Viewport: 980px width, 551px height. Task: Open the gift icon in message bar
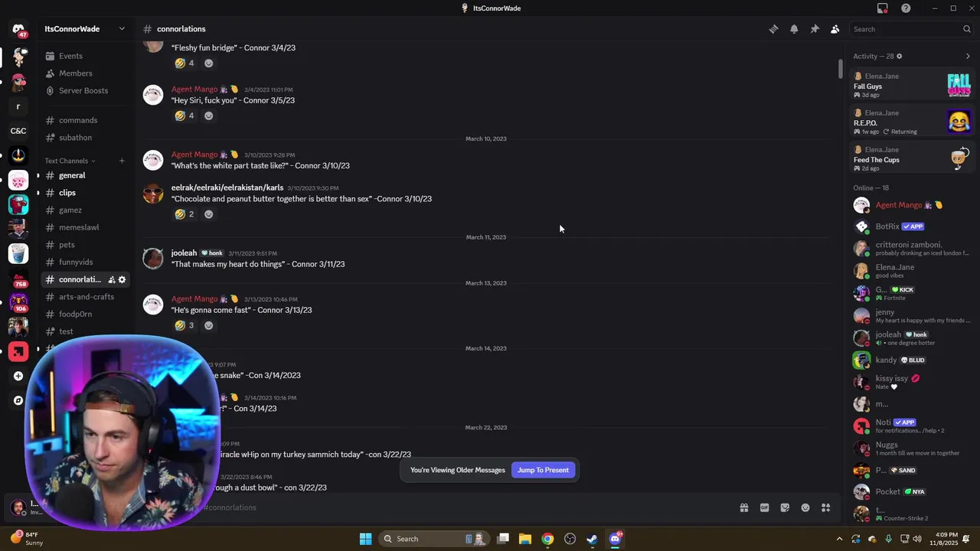[743, 507]
